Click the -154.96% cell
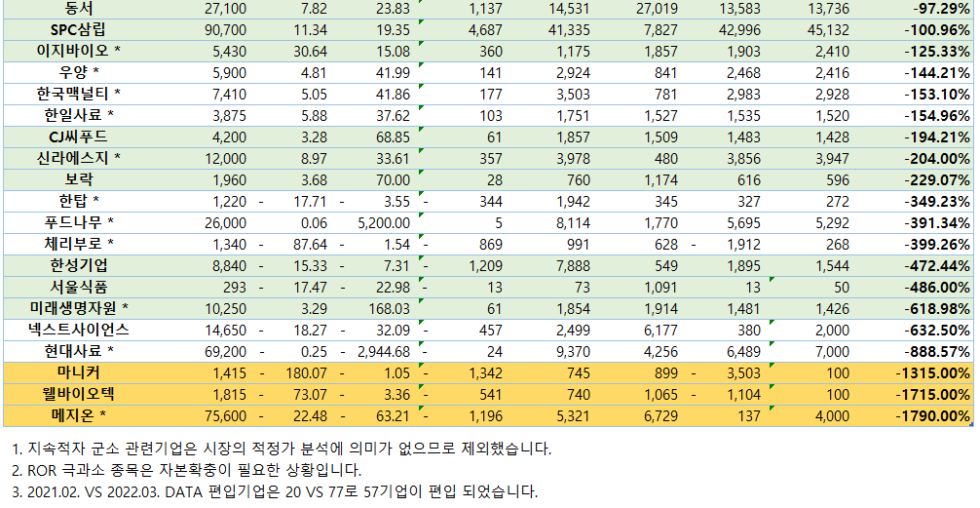Viewport: 980px width, 508px height. tap(937, 115)
